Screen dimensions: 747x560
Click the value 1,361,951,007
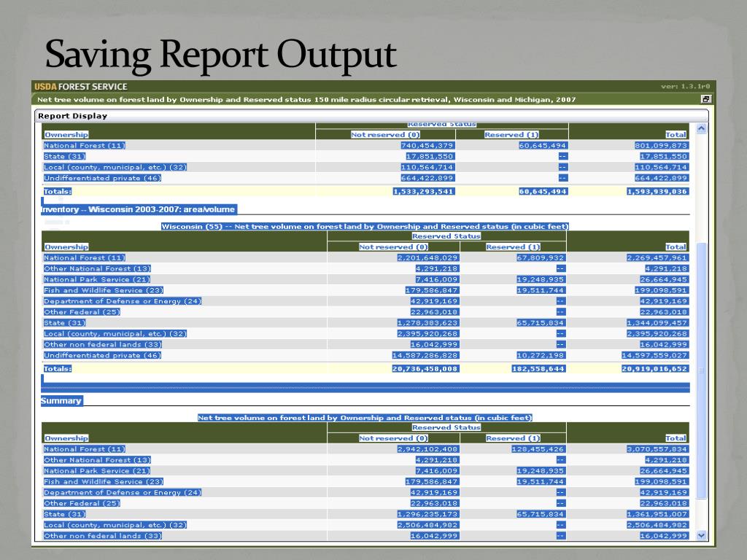tap(657, 514)
